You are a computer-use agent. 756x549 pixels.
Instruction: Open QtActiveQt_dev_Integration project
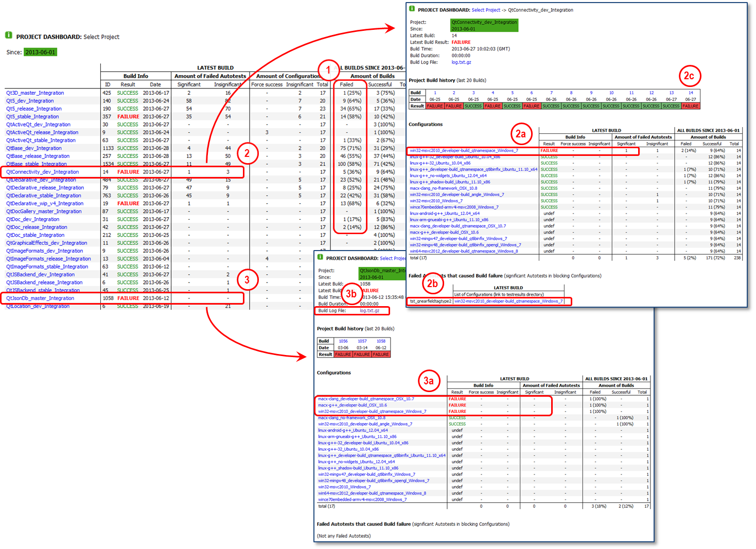coord(38,125)
